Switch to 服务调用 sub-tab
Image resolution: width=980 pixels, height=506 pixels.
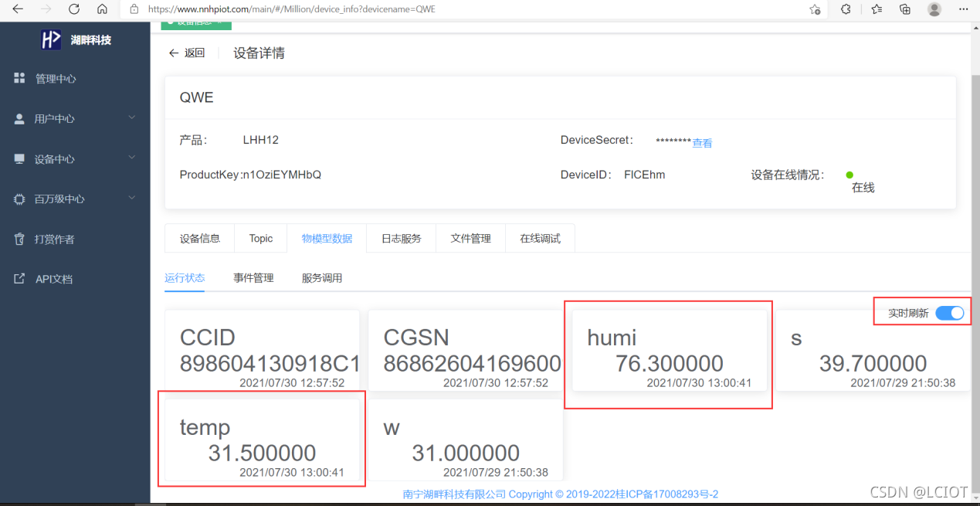point(322,278)
